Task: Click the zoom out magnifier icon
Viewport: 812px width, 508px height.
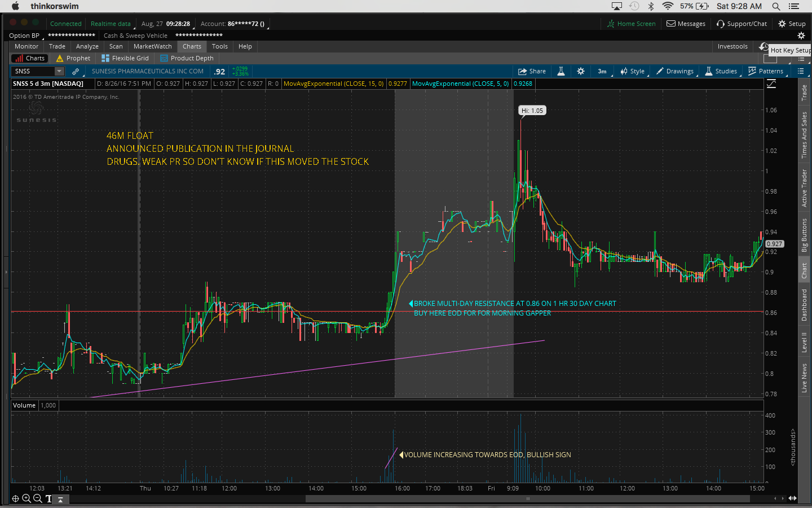Action: pyautogui.click(x=37, y=498)
